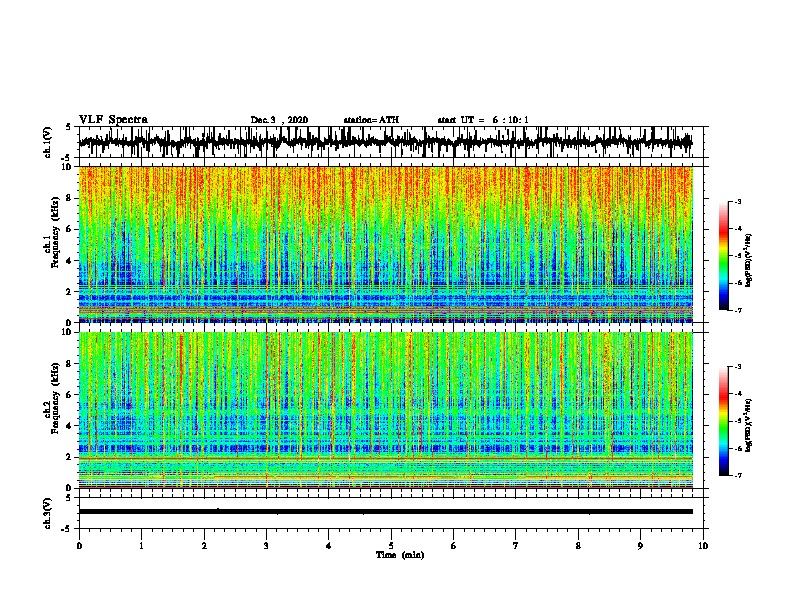Click the ch.1 frequency axis "4" tick label

pos(69,261)
